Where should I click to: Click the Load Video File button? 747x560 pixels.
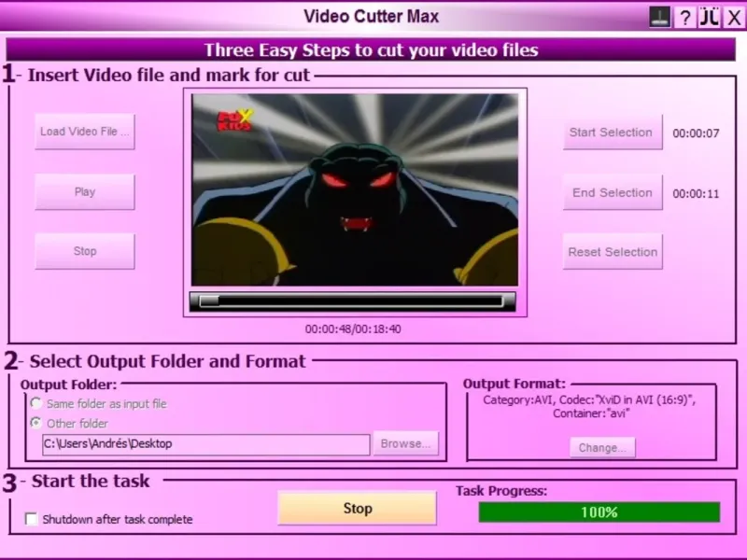coord(85,132)
